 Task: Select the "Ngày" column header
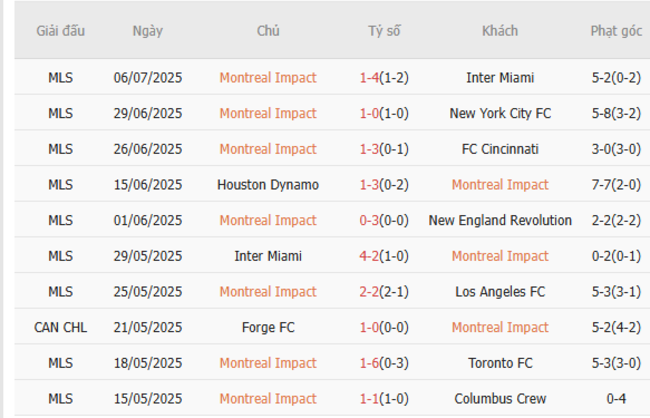pos(148,31)
